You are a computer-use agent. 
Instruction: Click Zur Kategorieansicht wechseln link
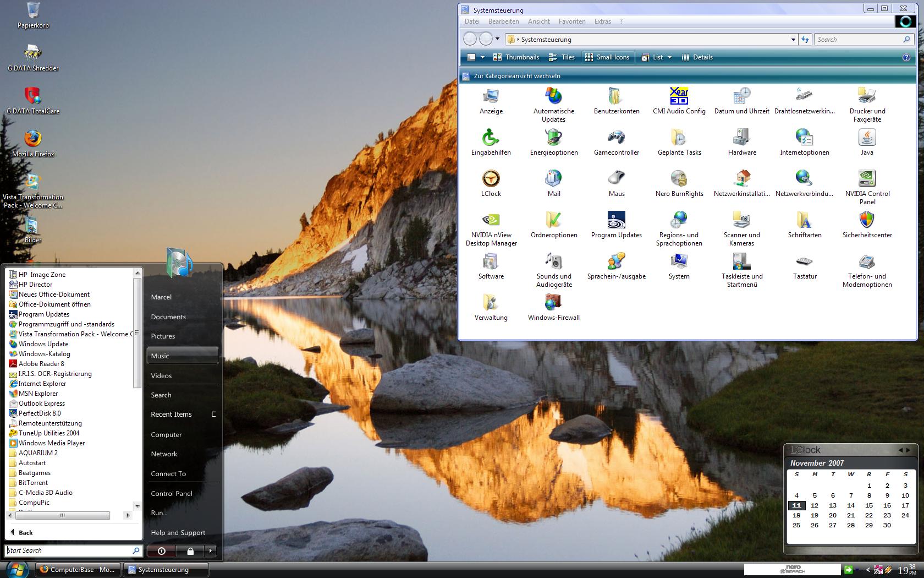click(x=517, y=76)
